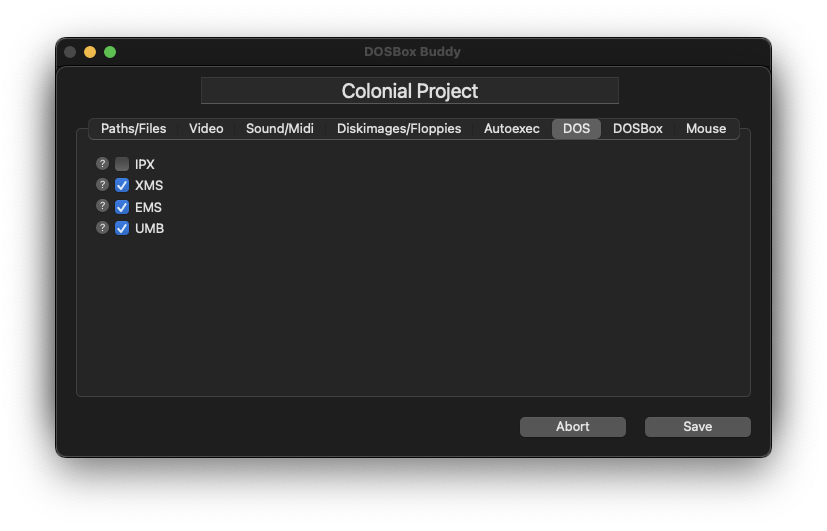The image size is (827, 531).
Task: Open the Video tab
Action: (x=206, y=129)
